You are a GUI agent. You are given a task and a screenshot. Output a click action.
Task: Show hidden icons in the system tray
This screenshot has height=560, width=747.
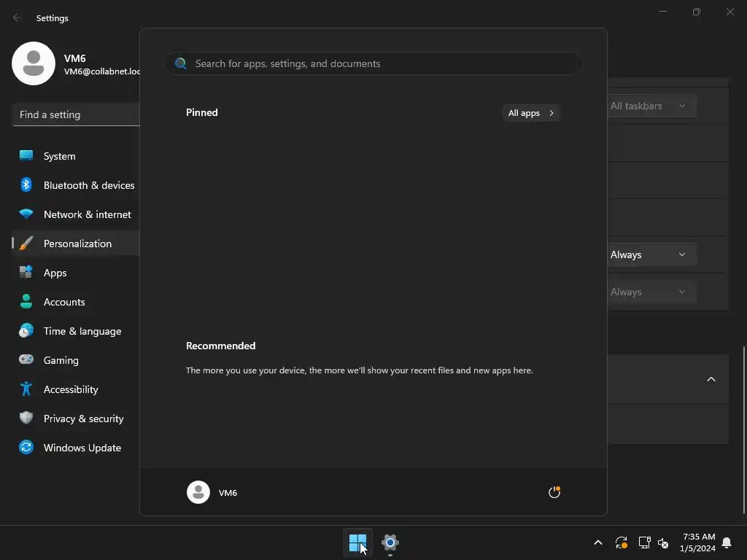click(x=598, y=542)
